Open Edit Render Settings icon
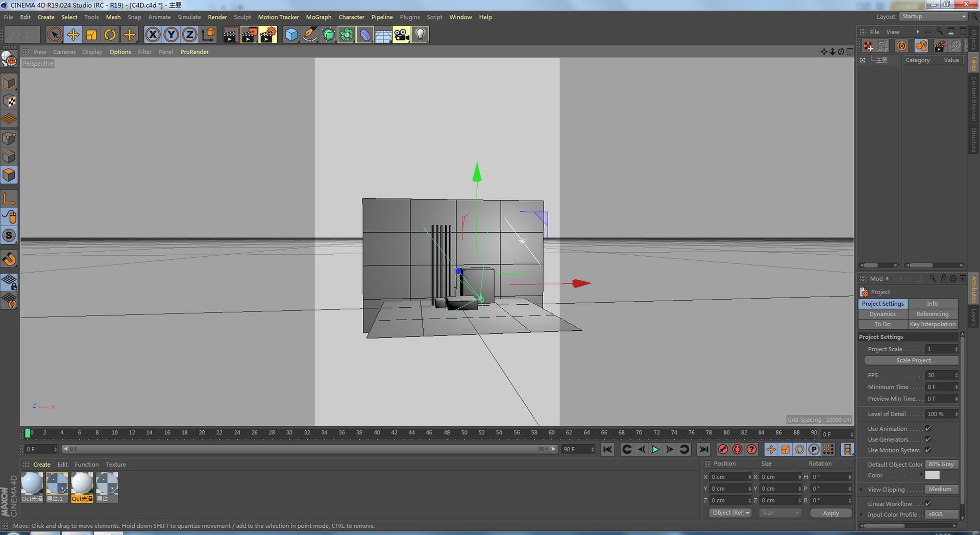Image resolution: width=980 pixels, height=535 pixels. [x=268, y=35]
